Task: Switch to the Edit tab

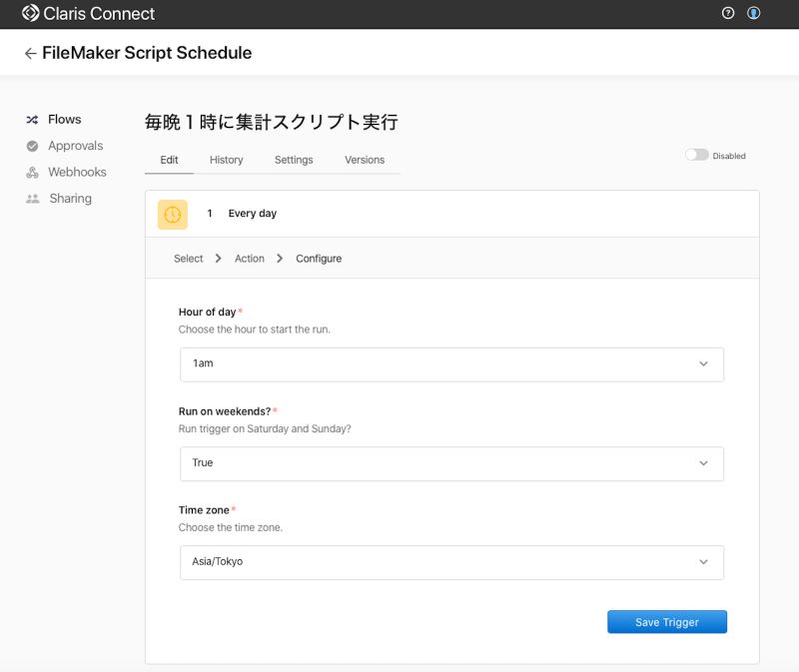Action: tap(169, 160)
